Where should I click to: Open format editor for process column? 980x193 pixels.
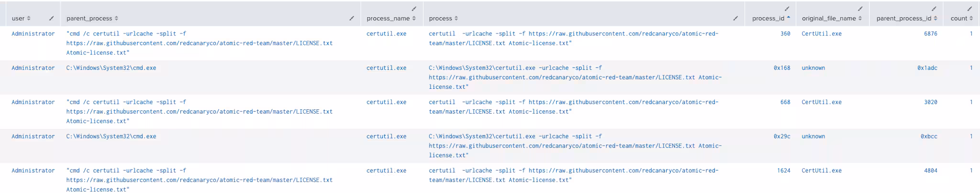tap(735, 19)
